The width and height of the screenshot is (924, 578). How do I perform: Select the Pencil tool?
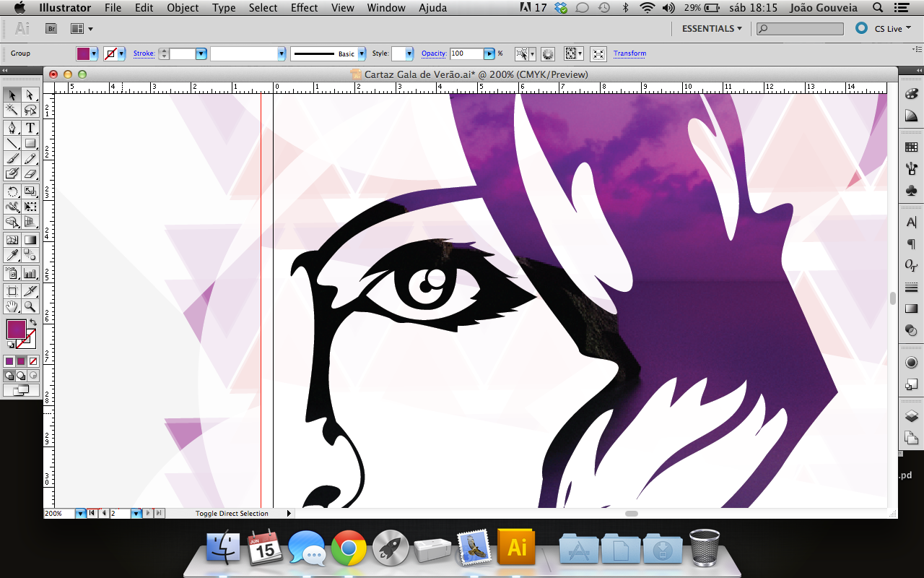click(30, 158)
